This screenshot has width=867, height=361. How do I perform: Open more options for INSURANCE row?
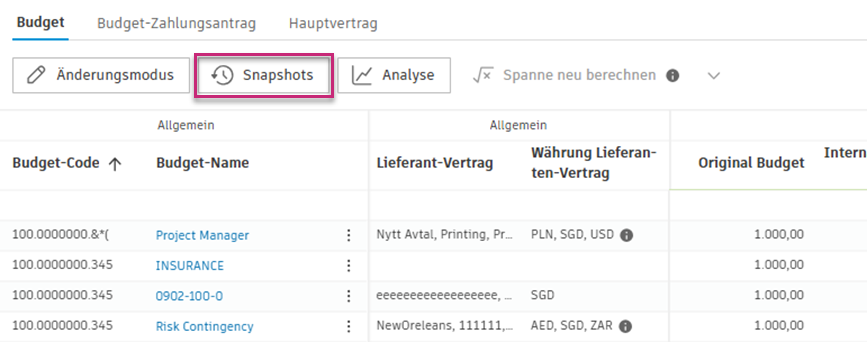pos(348,266)
